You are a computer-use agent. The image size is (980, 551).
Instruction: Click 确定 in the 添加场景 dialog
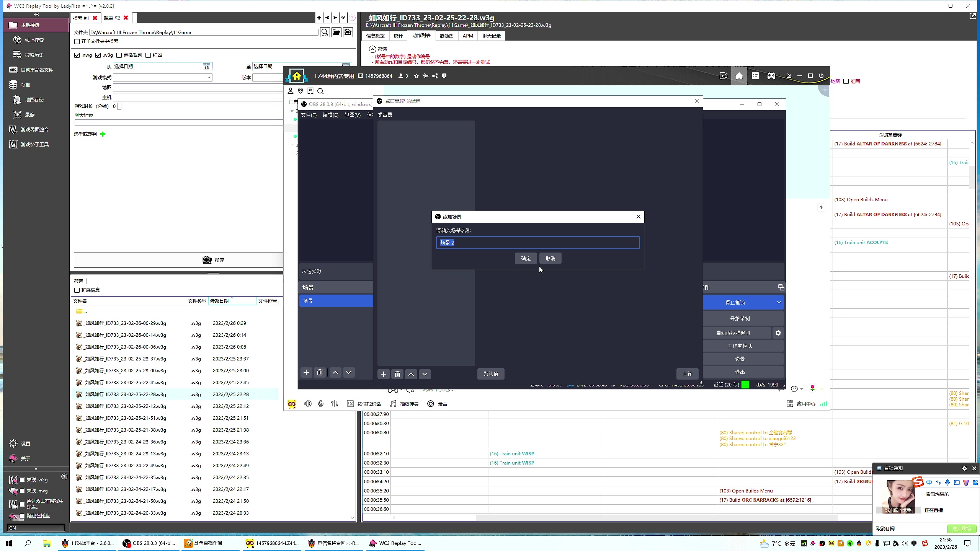(526, 258)
